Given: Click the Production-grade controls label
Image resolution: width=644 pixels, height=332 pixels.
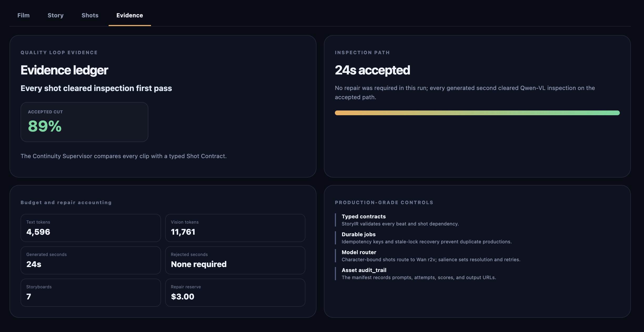Looking at the screenshot, I should click(384, 203).
